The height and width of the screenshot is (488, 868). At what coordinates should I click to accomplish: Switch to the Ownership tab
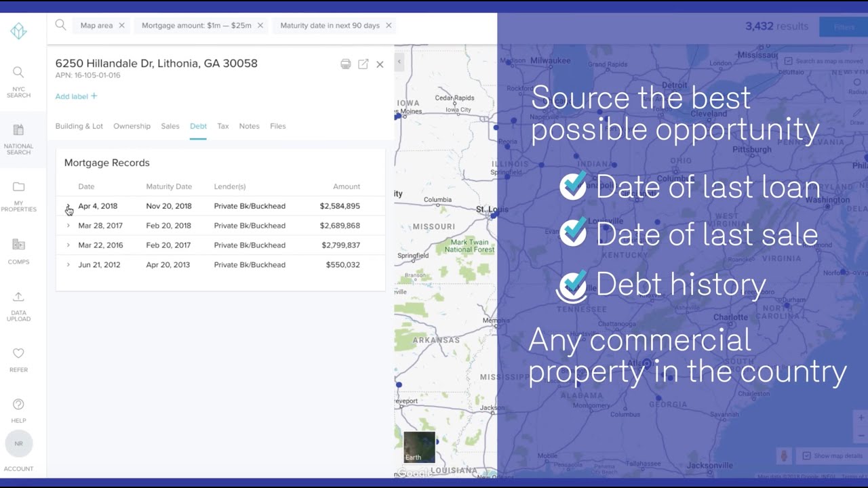pyautogui.click(x=132, y=126)
